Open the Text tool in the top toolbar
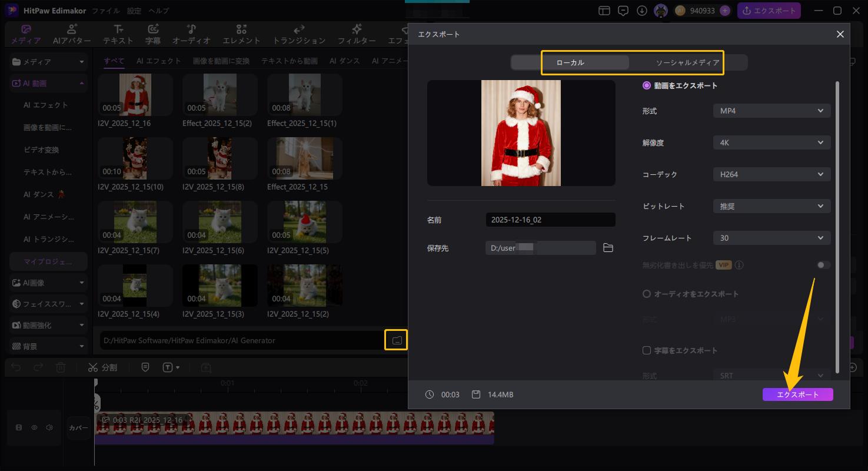The height and width of the screenshot is (471, 868). click(x=118, y=34)
